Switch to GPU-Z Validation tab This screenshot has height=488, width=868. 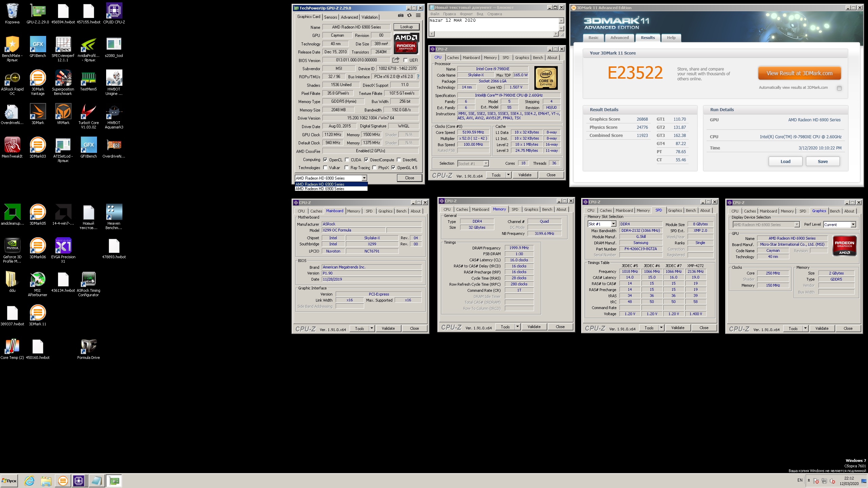(x=369, y=17)
